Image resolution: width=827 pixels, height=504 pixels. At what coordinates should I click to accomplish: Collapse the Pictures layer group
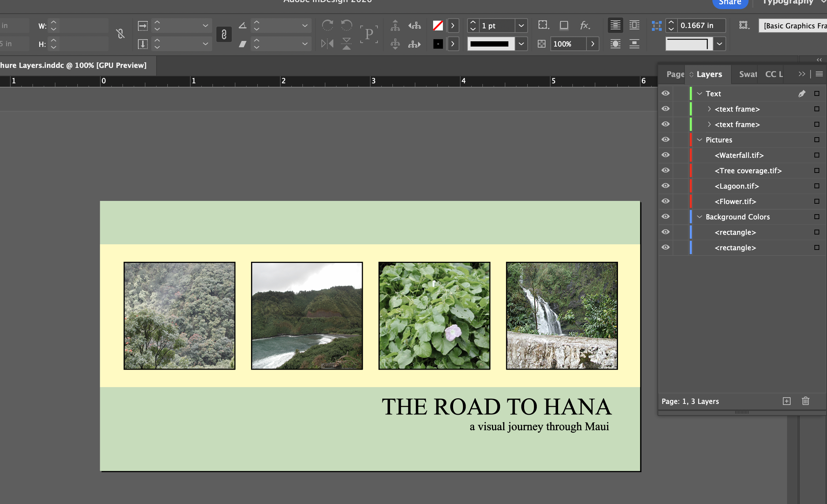tap(699, 140)
